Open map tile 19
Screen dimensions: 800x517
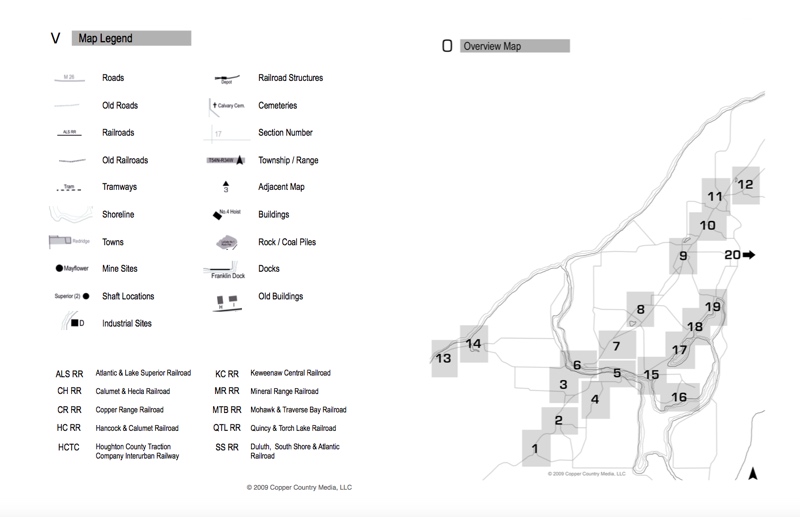click(x=713, y=307)
